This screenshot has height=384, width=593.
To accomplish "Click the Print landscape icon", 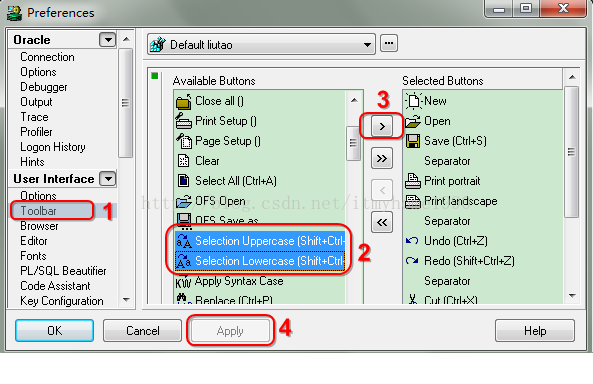I will coord(413,201).
